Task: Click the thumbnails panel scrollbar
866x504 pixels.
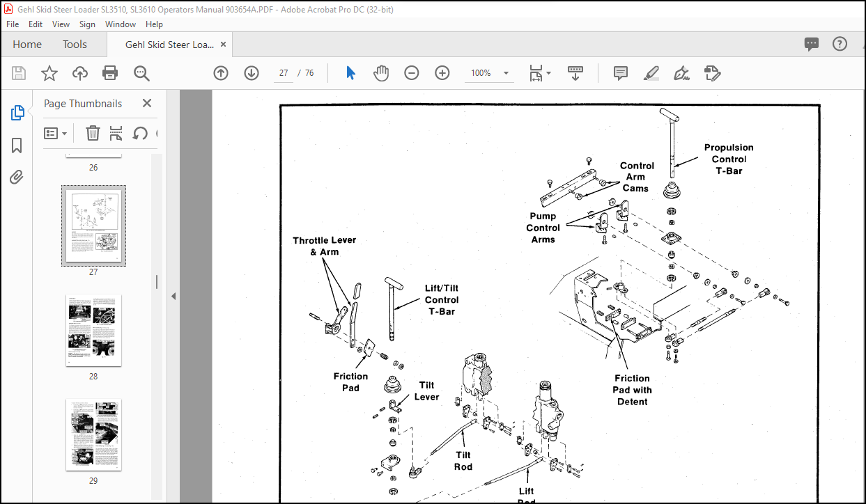Action: [x=157, y=282]
